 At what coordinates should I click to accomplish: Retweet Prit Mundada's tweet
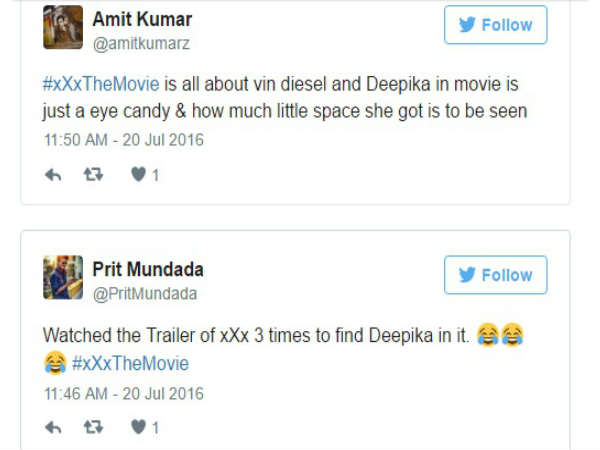[94, 427]
